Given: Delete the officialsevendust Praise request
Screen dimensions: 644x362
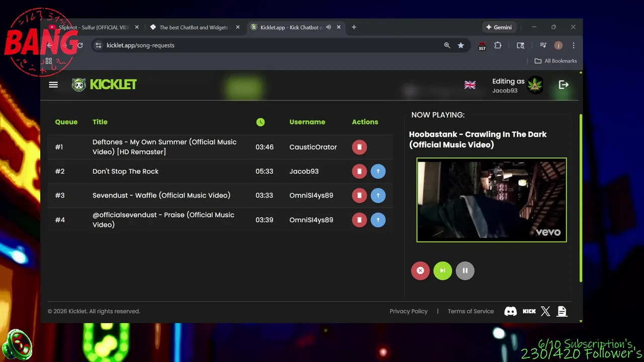Looking at the screenshot, I should [359, 220].
